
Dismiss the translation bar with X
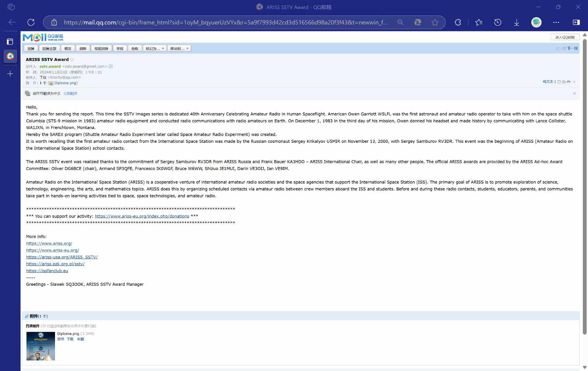point(574,93)
